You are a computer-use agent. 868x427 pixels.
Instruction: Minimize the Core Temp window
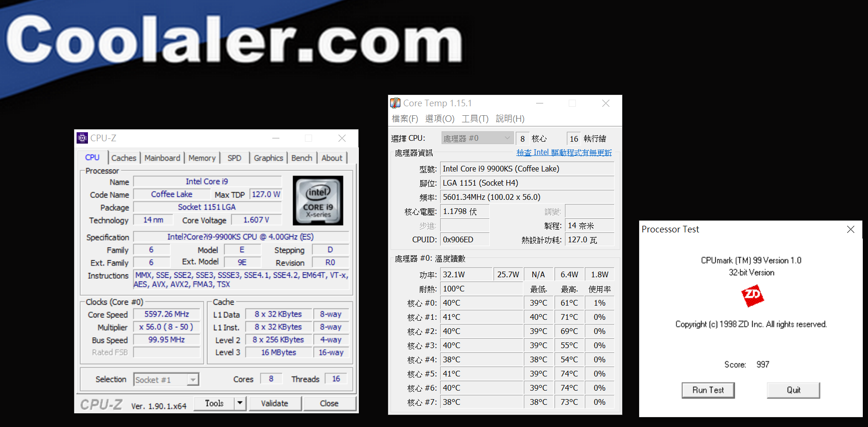[539, 103]
